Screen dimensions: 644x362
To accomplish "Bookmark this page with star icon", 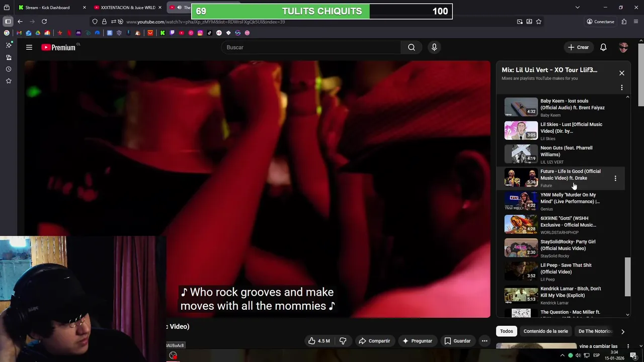I will click(x=538, y=22).
